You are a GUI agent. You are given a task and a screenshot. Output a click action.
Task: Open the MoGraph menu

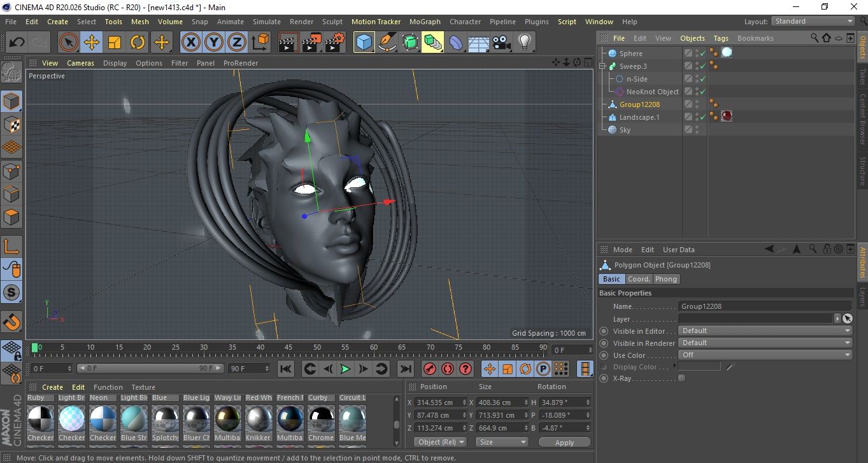point(425,22)
